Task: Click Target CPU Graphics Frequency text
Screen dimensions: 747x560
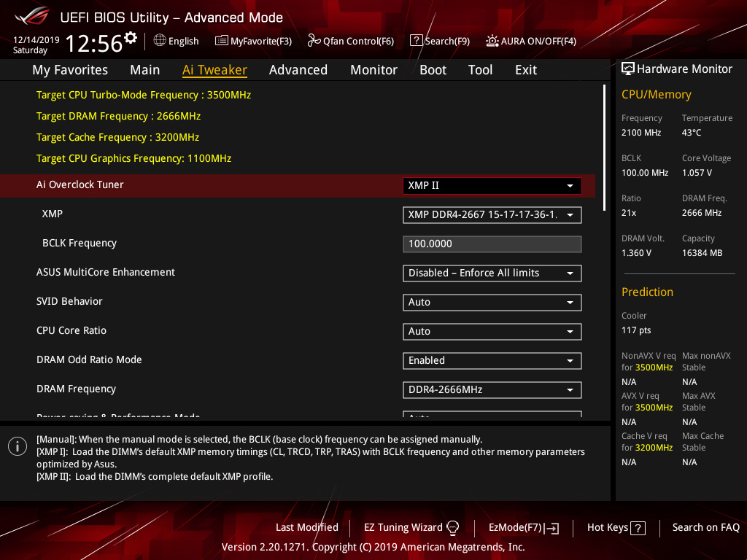Action: click(x=134, y=158)
